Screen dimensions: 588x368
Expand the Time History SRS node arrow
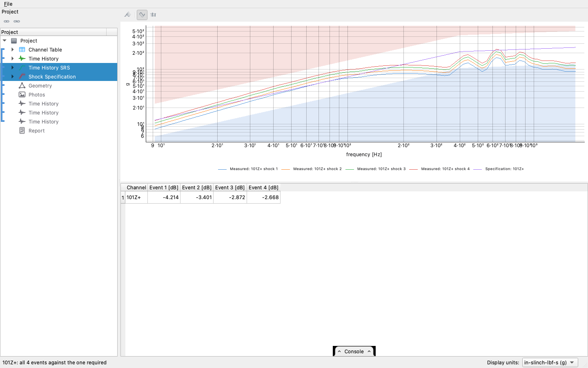(13, 67)
